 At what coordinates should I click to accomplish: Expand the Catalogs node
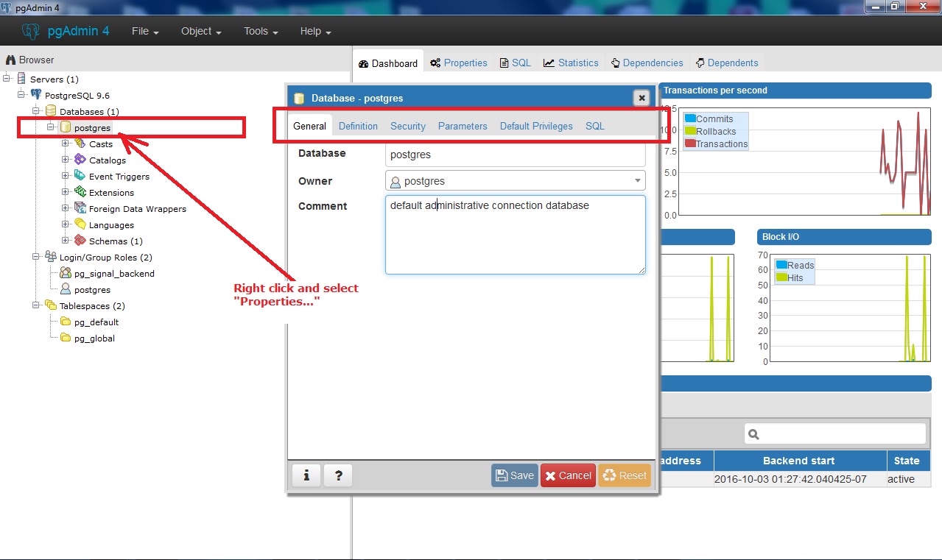click(65, 160)
